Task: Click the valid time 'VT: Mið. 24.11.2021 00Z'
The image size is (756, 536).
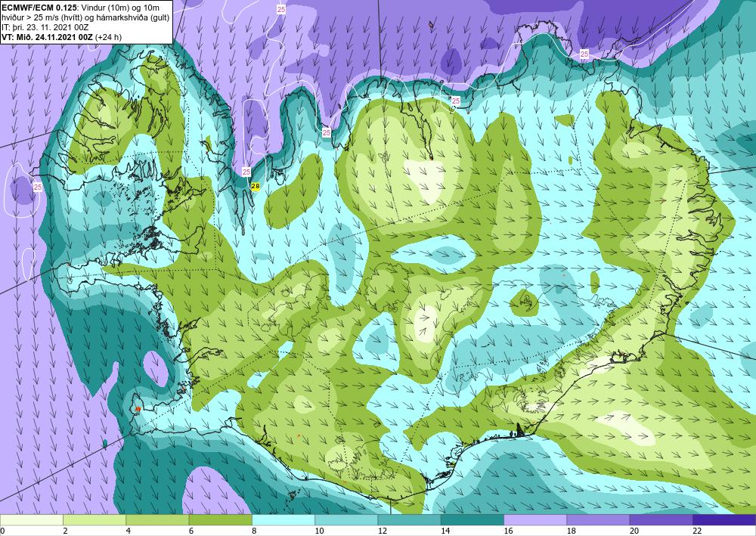Action: point(47,37)
